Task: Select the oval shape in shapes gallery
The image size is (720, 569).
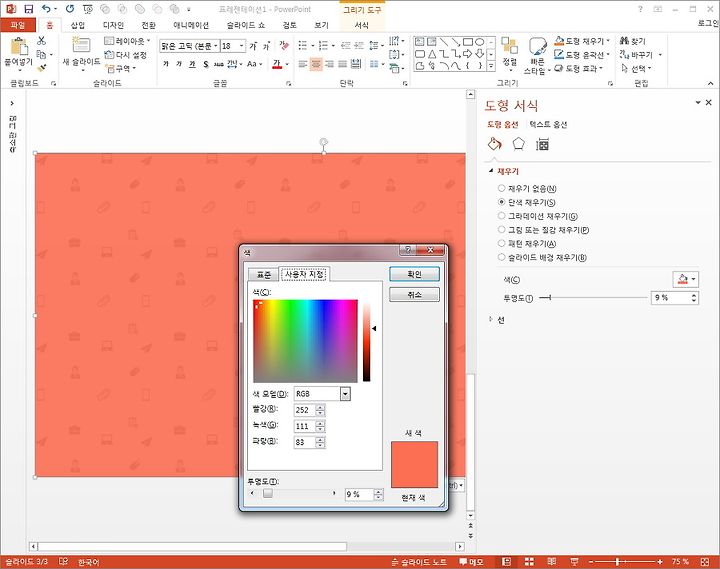Action: pyautogui.click(x=479, y=42)
